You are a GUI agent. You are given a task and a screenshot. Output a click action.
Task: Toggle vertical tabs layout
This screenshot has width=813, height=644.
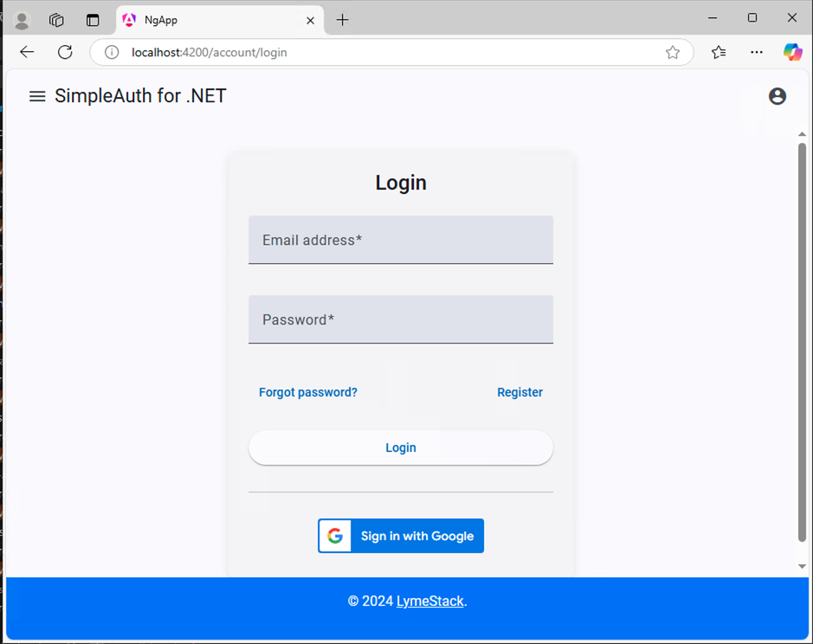pos(93,20)
